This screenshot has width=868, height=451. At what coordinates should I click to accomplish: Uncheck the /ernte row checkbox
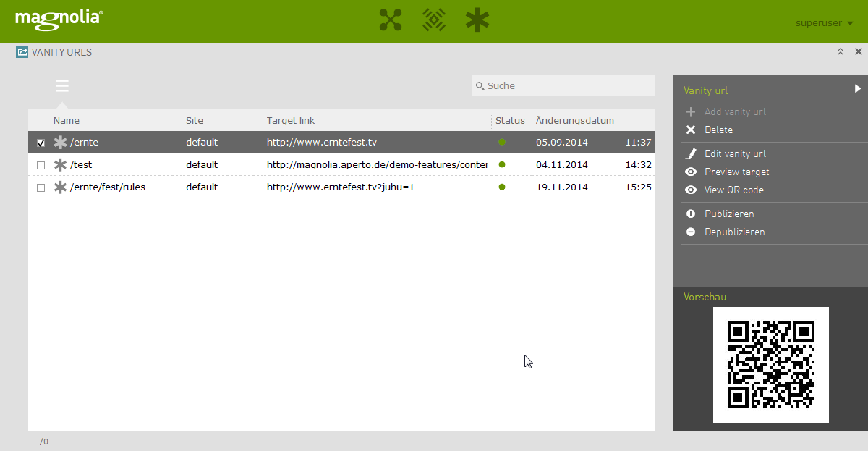41,143
